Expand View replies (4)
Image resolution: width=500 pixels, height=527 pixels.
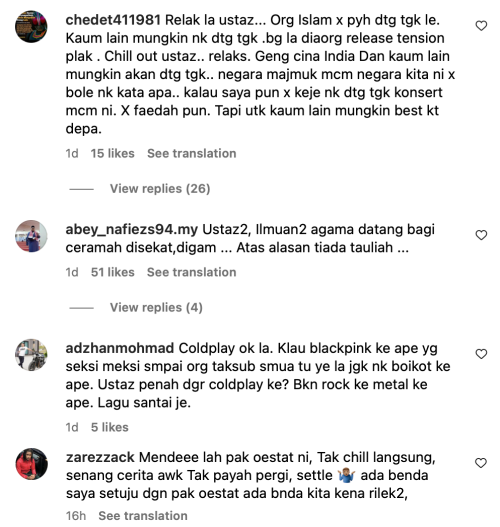pos(156,308)
